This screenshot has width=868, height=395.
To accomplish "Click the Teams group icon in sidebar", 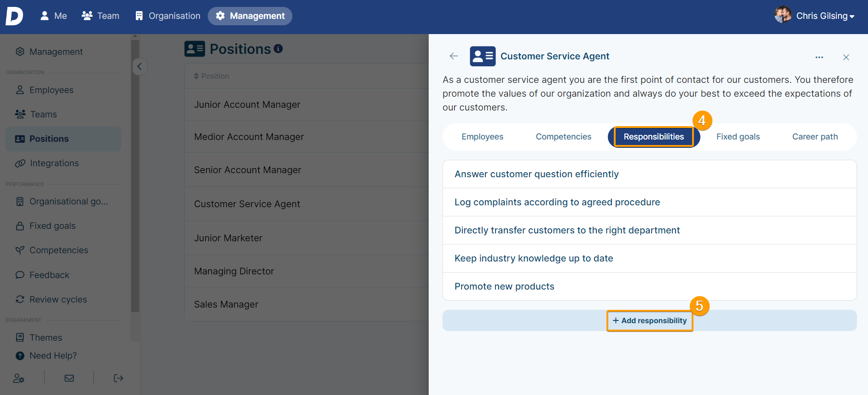I will (20, 114).
